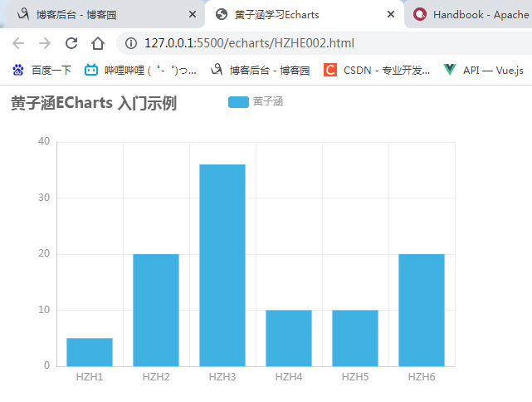Select the 黄子涵学习Echarts tab

point(305,15)
